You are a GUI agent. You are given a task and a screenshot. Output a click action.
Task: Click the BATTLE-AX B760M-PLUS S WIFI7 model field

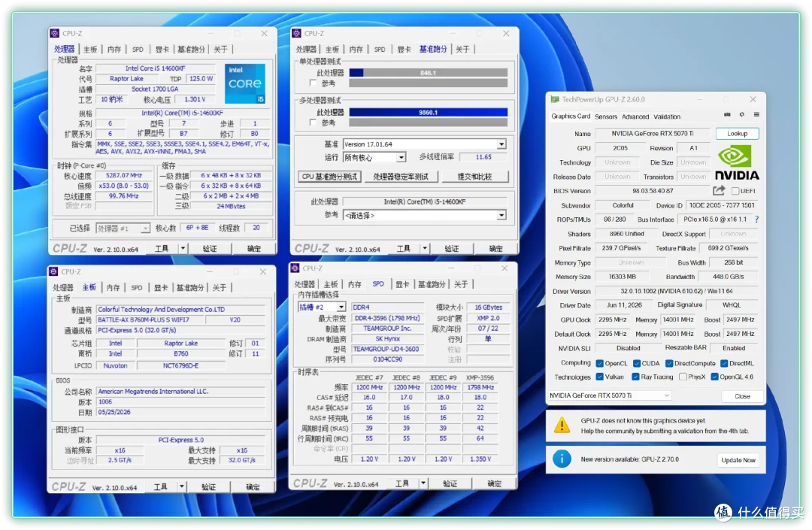click(x=150, y=320)
